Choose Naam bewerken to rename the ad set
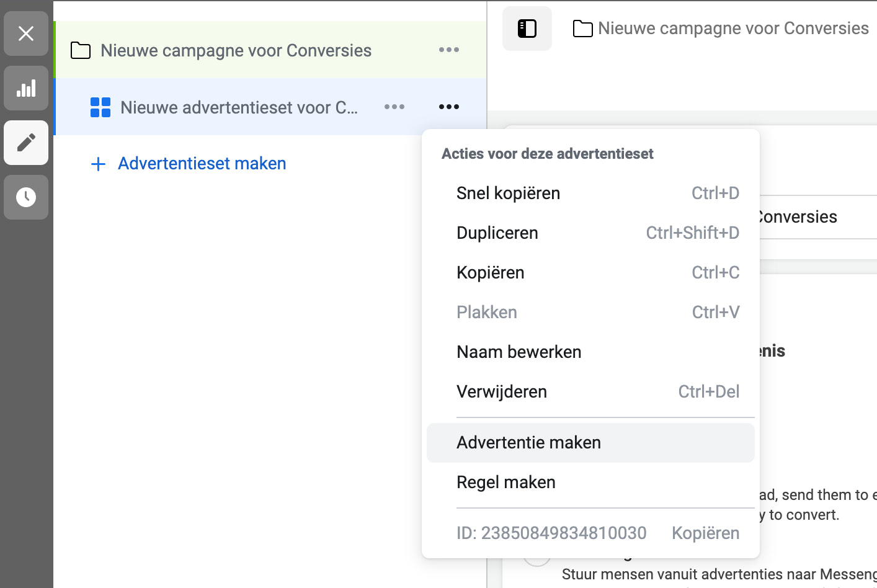This screenshot has width=877, height=588. tap(519, 352)
